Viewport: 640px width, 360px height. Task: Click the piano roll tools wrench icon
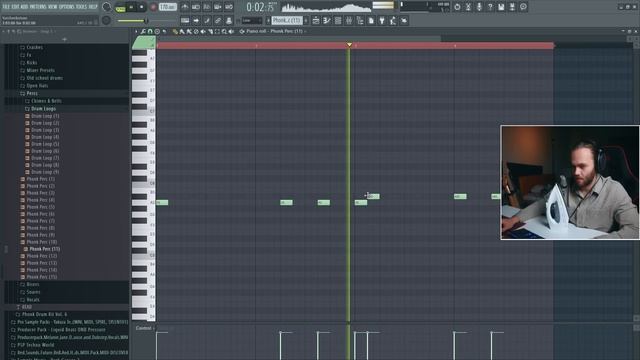pos(143,31)
